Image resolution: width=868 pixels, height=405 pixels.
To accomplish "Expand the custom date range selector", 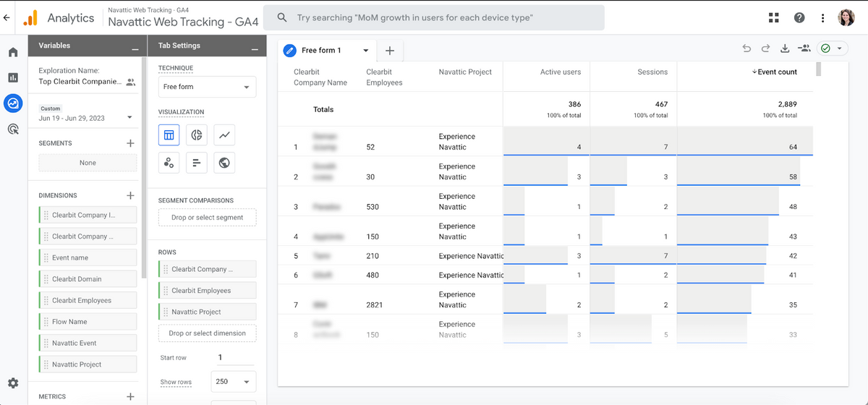I will point(129,117).
